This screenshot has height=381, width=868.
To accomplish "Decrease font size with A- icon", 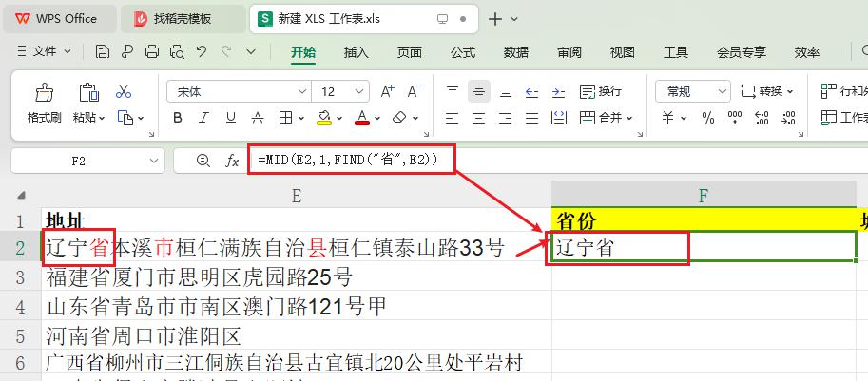I will click(x=415, y=91).
